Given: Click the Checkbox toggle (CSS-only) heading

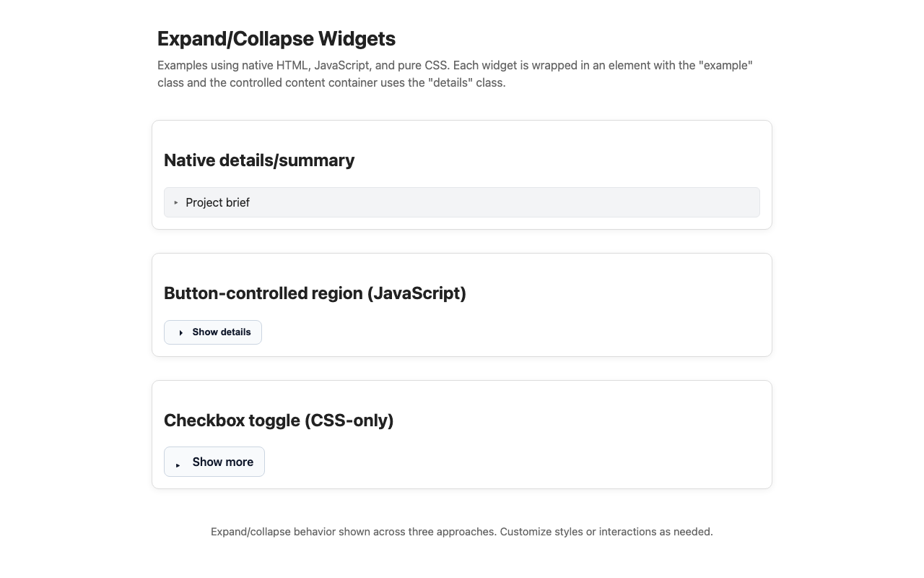Looking at the screenshot, I should (279, 420).
